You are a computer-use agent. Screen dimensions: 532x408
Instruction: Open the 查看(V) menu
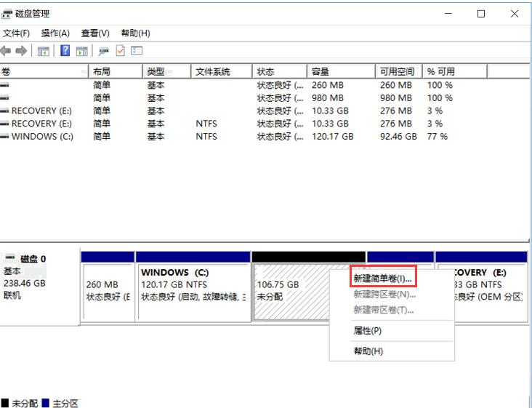95,33
